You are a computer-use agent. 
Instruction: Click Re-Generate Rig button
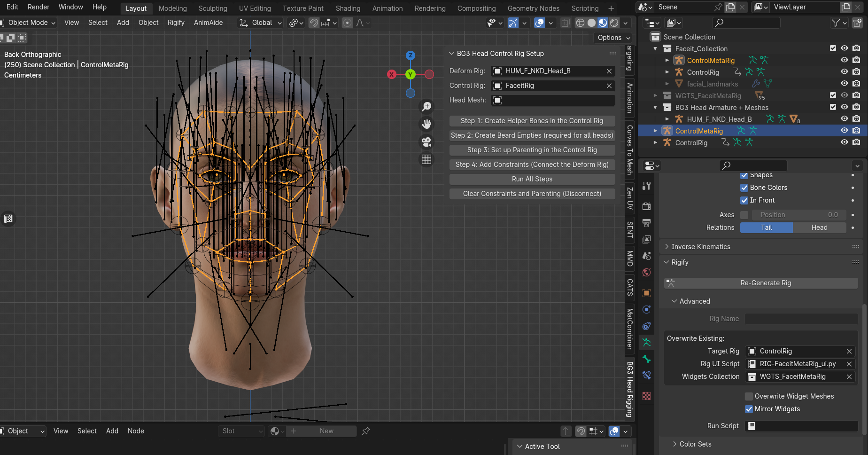[x=761, y=283]
